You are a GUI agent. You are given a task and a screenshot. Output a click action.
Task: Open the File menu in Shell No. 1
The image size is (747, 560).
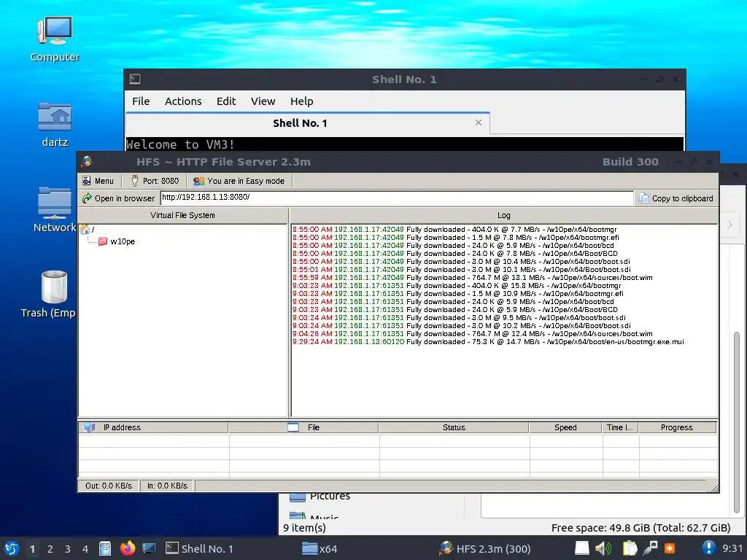pyautogui.click(x=141, y=101)
